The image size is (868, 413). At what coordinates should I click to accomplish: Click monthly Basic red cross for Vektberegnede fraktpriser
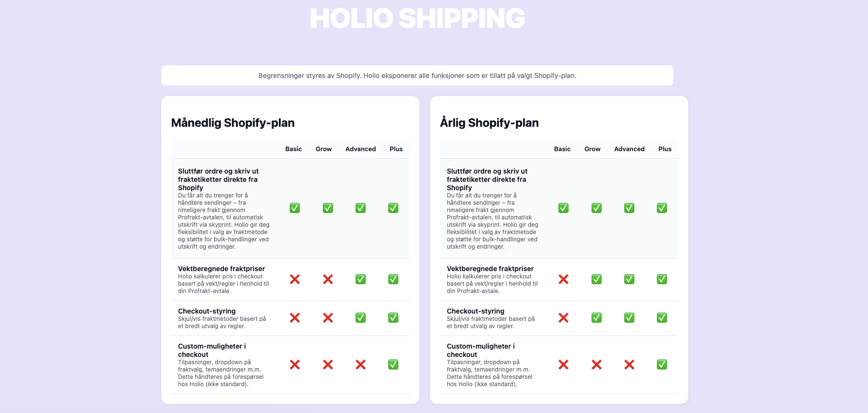click(295, 279)
